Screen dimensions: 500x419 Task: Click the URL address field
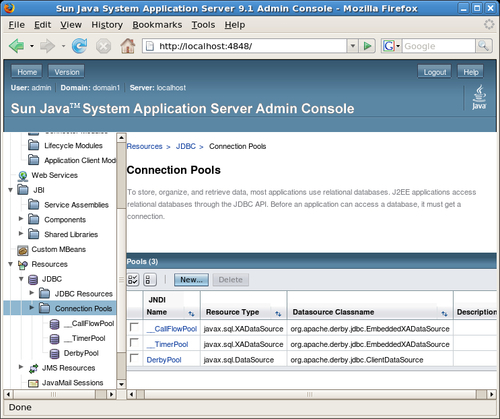click(x=245, y=46)
